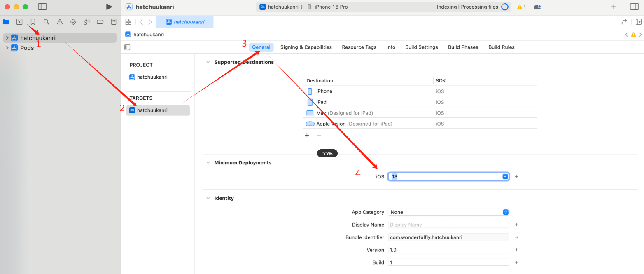Select the Mac (Designed for iPad) row

coord(420,113)
